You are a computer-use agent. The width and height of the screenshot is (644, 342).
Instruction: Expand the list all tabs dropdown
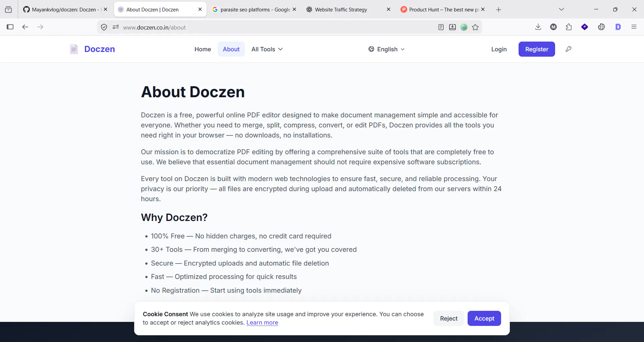coord(561,9)
